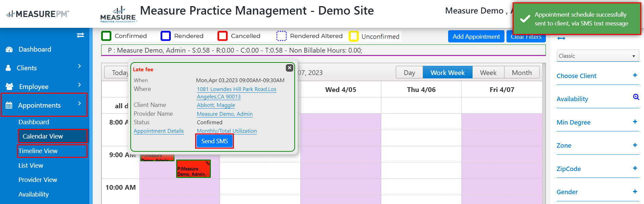Click the Appointments calendar icon
Image resolution: width=644 pixels, height=204 pixels.
[x=9, y=105]
